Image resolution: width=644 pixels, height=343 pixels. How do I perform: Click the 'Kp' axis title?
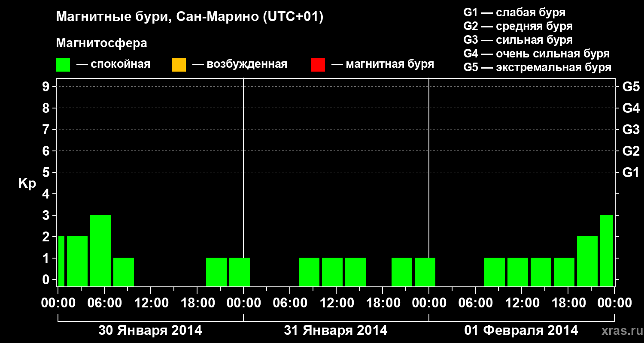point(27,184)
